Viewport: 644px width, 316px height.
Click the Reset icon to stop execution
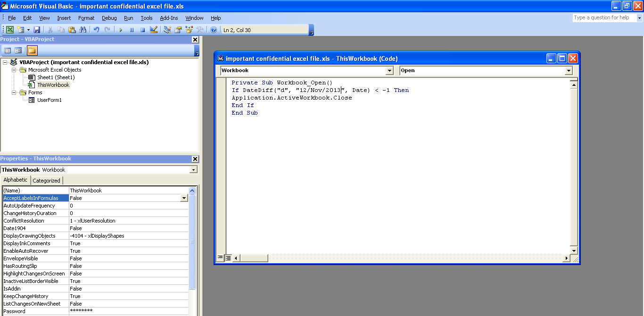(142, 29)
